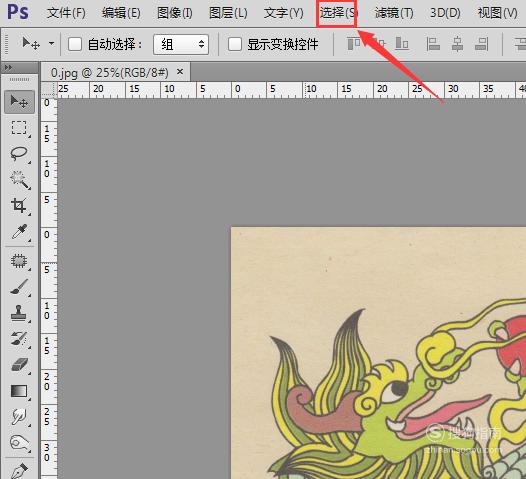The width and height of the screenshot is (526, 479).
Task: Select the Move tool in the toolbox
Action: (x=19, y=101)
